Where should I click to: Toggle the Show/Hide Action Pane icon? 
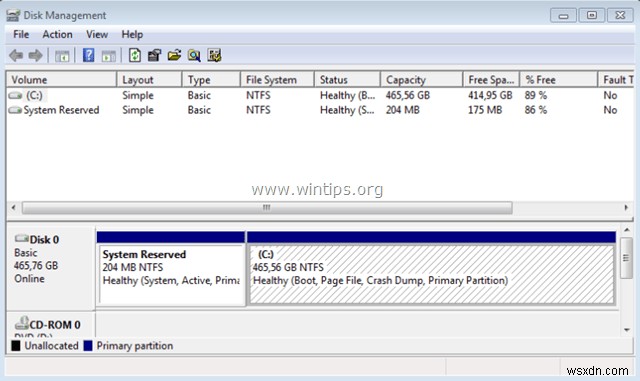point(109,56)
